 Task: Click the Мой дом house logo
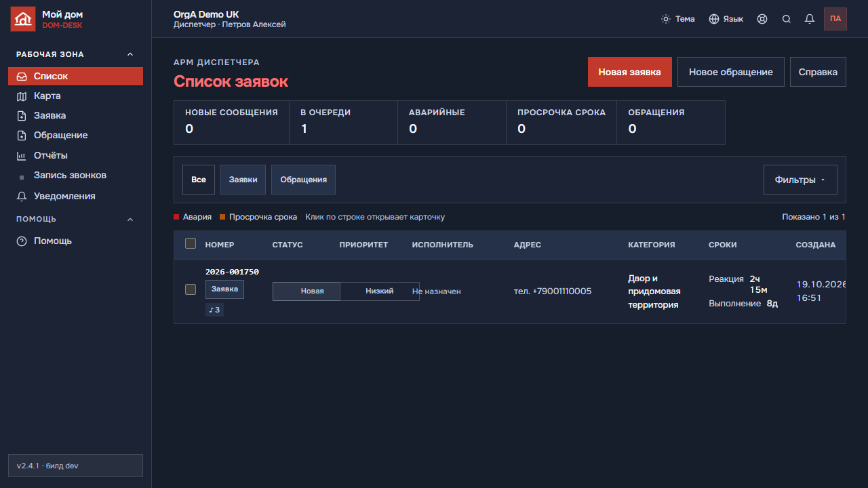pyautogui.click(x=23, y=19)
